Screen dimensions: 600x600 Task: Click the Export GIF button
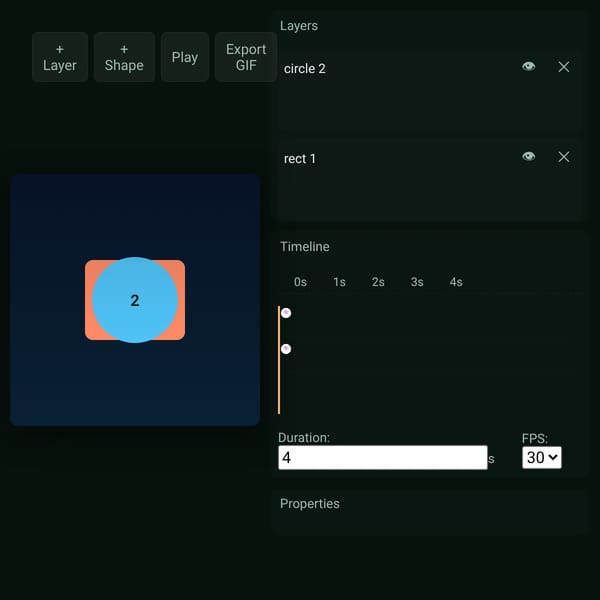pos(246,57)
